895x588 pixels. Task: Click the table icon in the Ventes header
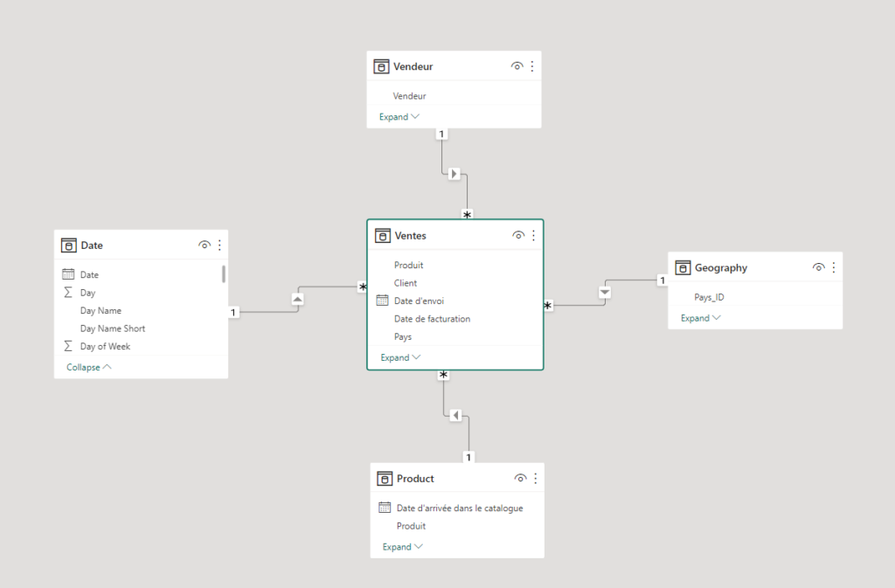(382, 235)
